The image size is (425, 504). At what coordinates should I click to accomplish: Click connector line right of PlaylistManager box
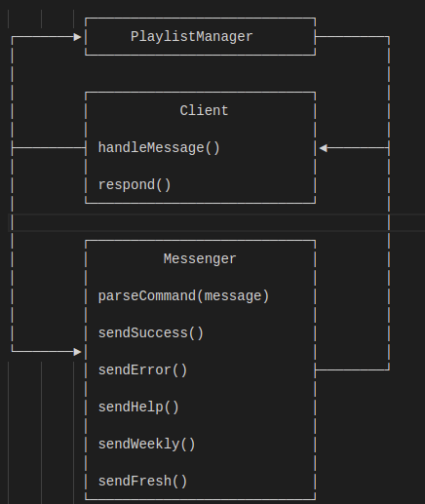tap(352, 37)
